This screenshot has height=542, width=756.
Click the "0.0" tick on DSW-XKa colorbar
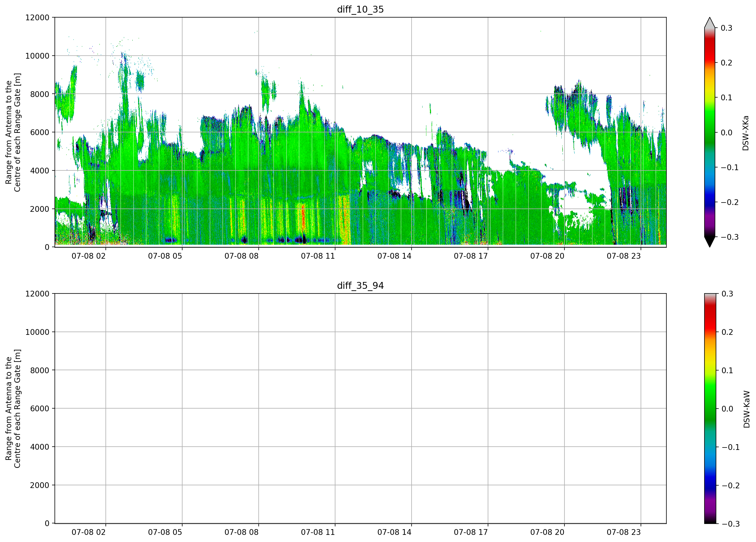point(727,133)
